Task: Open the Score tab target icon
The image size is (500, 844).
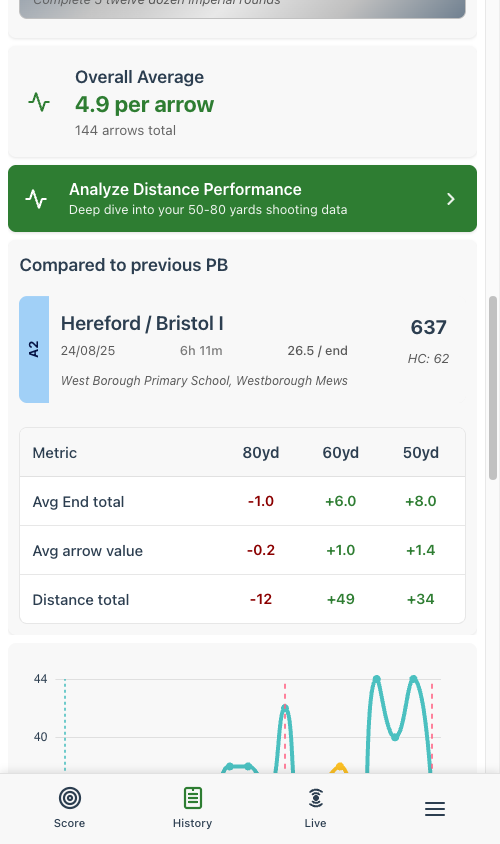Action: [x=69, y=798]
